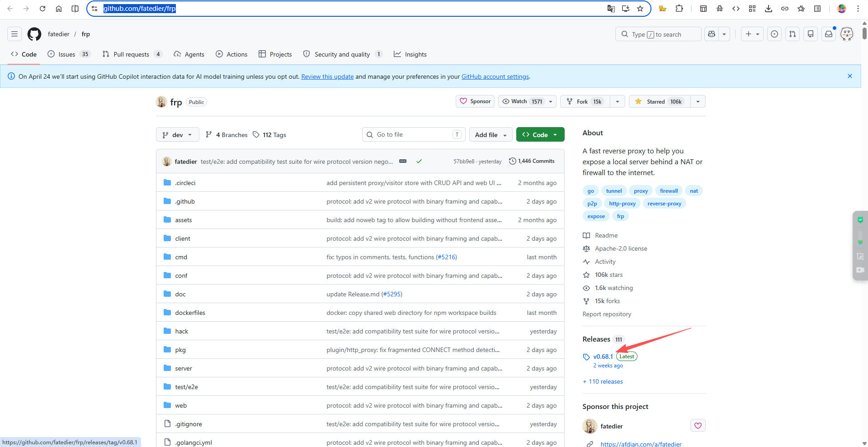
Task: Click the Go to file search field
Action: [413, 134]
